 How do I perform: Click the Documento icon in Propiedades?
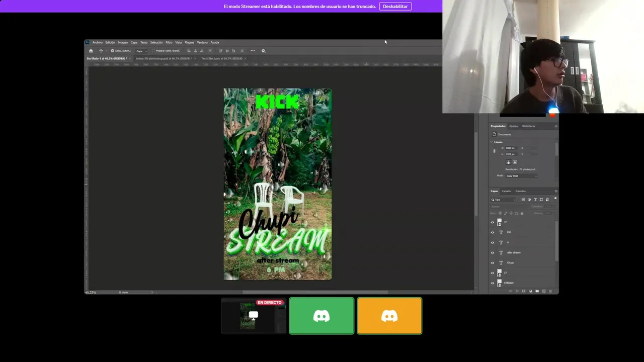tap(494, 134)
